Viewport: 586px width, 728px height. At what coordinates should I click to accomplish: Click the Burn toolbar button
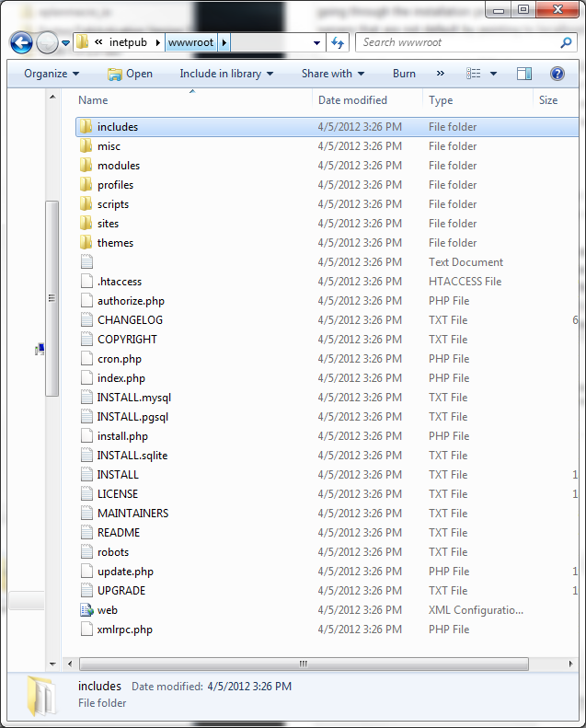click(404, 74)
